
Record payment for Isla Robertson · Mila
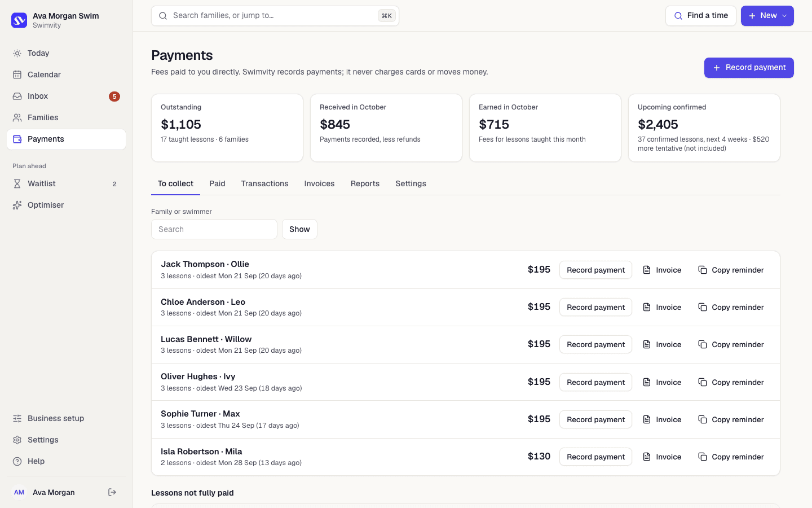coord(595,457)
